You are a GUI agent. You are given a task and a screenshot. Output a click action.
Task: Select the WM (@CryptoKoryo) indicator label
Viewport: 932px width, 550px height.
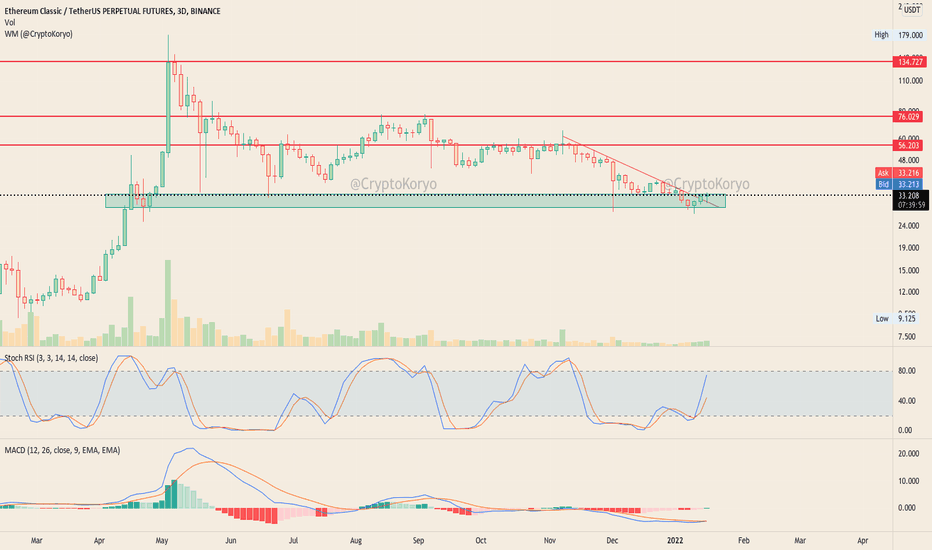[x=39, y=34]
